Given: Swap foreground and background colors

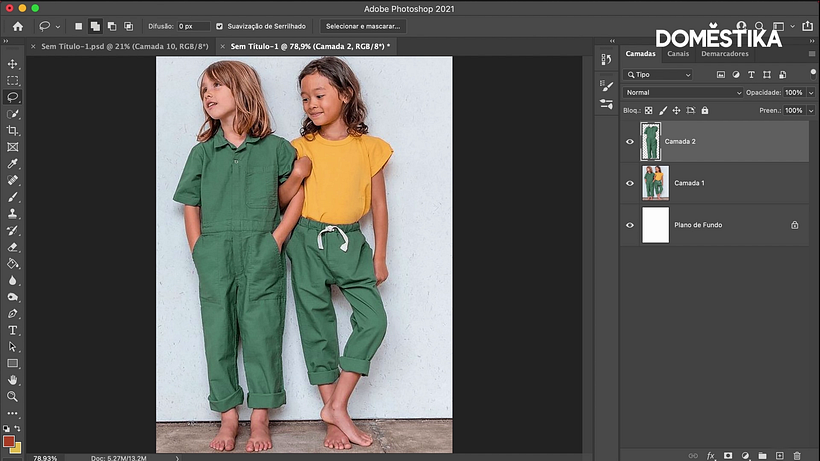Looking at the screenshot, I should (x=17, y=429).
